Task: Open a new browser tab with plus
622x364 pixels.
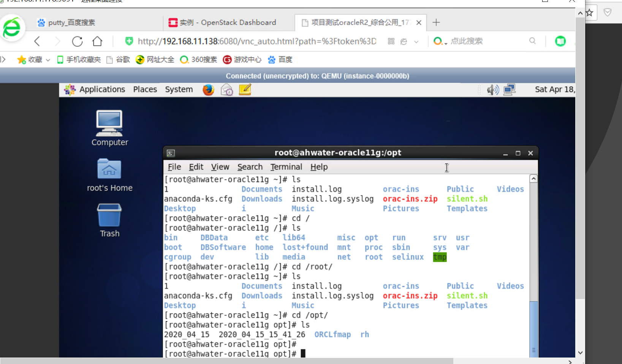Action: point(436,22)
